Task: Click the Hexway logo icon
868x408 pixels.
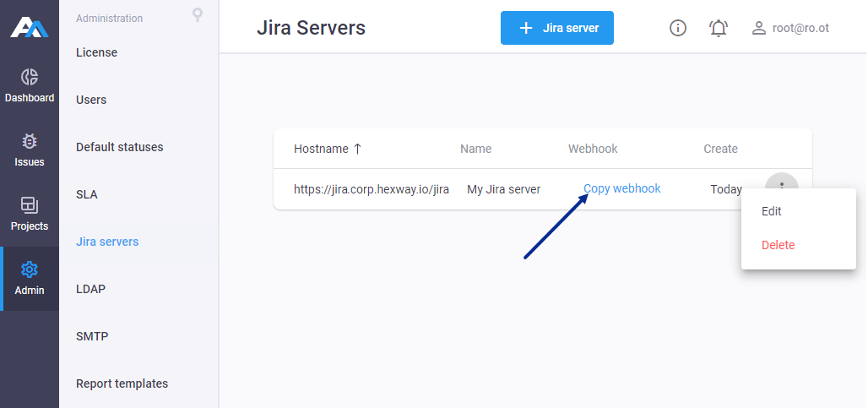Action: pos(30,28)
